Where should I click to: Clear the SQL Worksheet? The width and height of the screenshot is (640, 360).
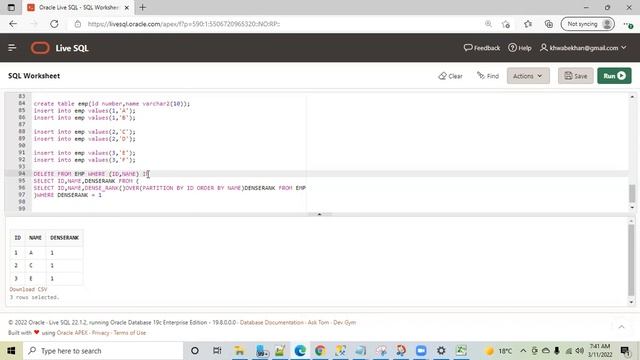(450, 76)
